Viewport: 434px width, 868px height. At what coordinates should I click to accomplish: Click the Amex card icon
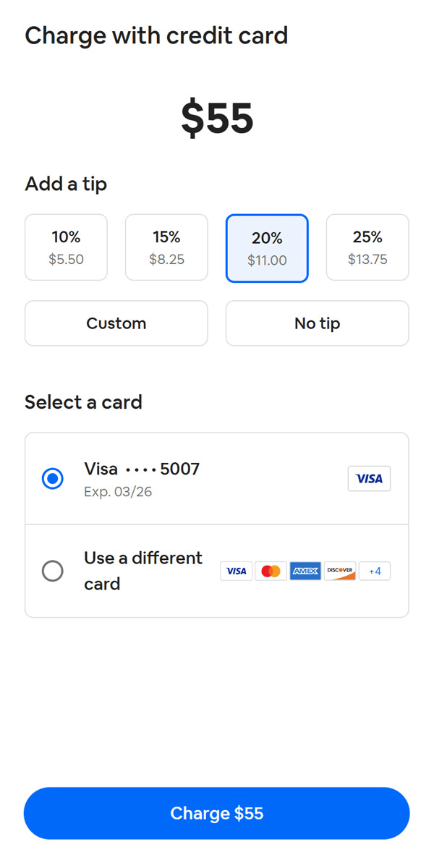305,571
